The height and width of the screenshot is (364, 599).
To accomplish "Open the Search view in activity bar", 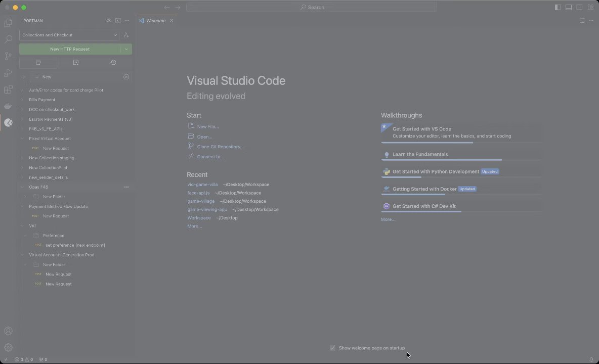I will [x=8, y=39].
